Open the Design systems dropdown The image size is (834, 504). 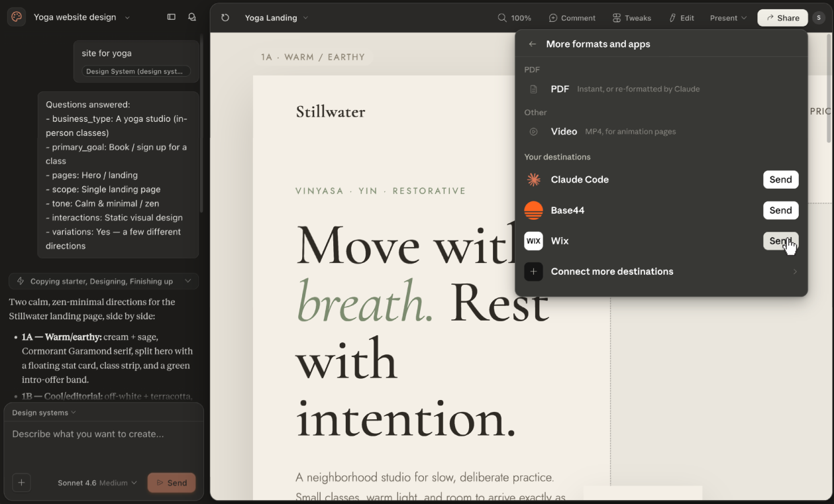point(44,413)
